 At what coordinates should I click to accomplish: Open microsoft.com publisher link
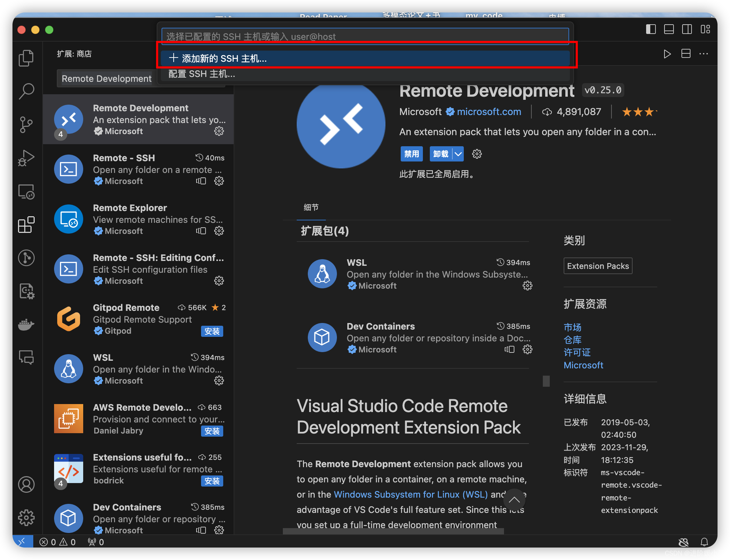pyautogui.click(x=489, y=112)
